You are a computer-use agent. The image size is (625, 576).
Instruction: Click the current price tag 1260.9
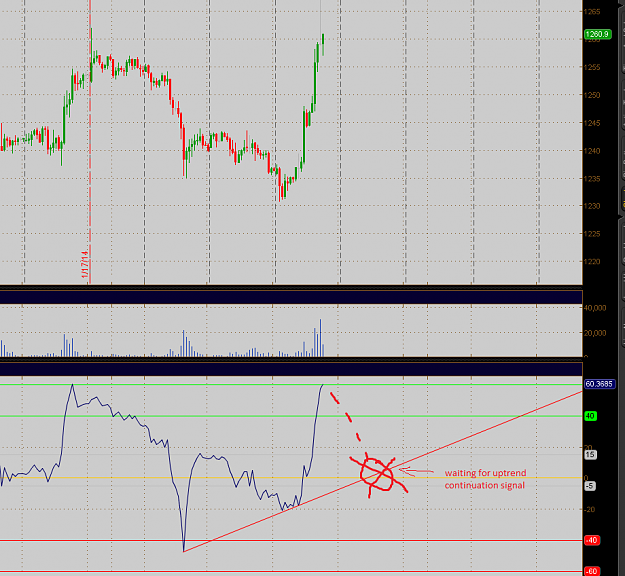point(597,34)
